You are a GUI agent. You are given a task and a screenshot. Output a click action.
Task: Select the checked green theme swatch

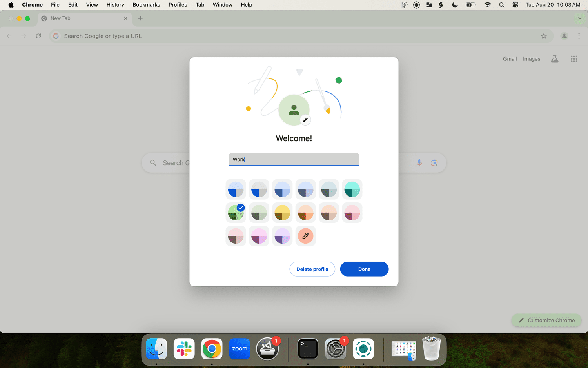236,213
